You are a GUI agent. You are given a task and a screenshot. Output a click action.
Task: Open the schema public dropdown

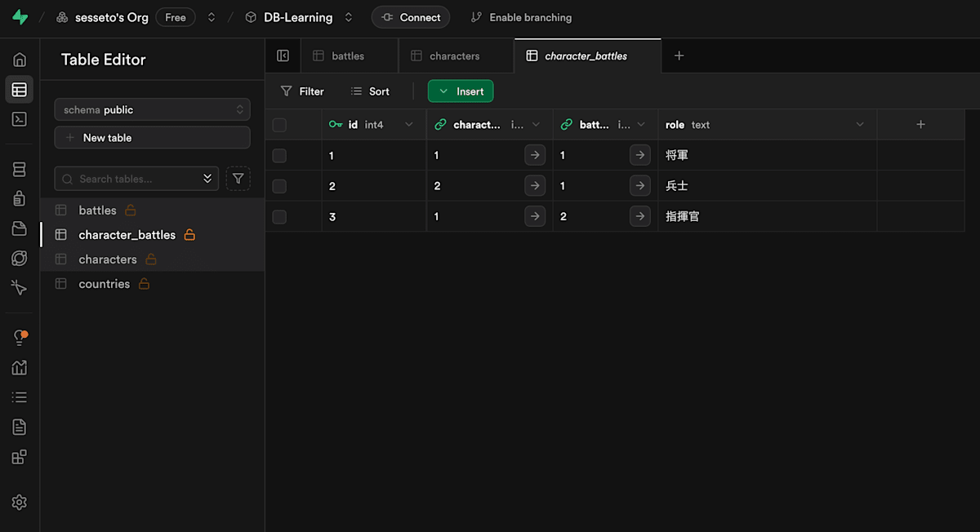[x=152, y=109]
